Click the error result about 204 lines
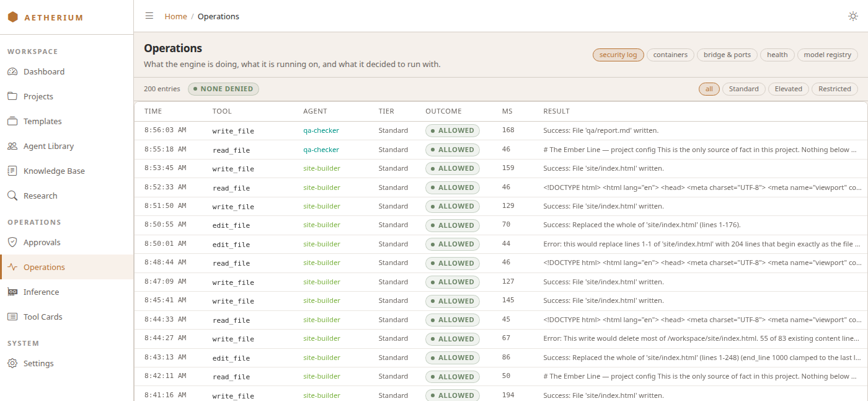This screenshot has height=401, width=868. [x=701, y=244]
